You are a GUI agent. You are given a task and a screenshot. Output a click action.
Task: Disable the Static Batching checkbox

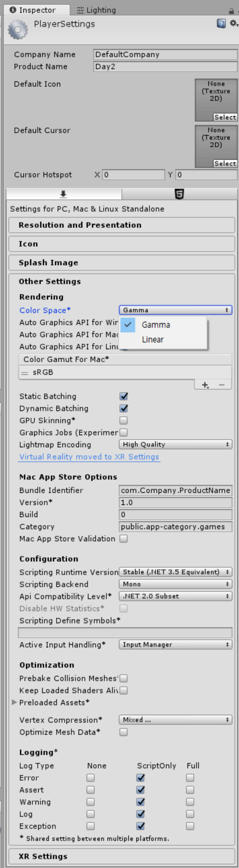click(x=124, y=396)
